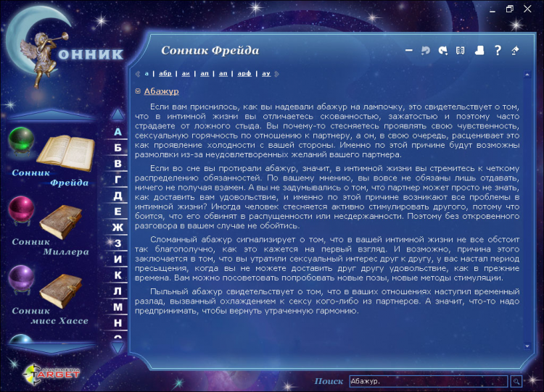Image resolution: width=544 pixels, height=392 pixels.
Task: Click the Arget logo in bottom-left corner
Action: tap(51, 370)
